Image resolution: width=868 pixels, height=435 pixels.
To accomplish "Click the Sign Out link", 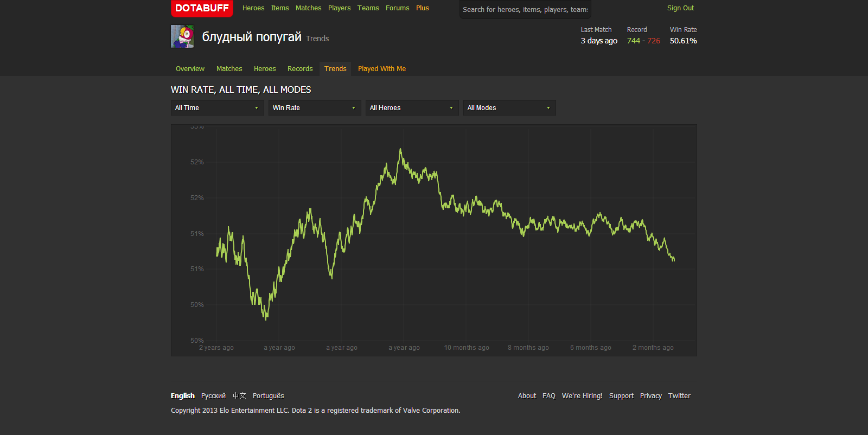I will [x=680, y=8].
